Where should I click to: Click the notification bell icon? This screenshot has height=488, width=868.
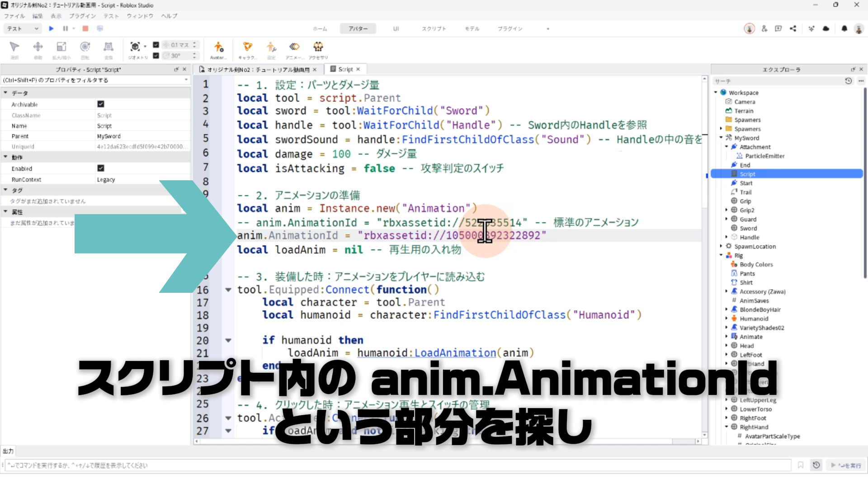(x=844, y=28)
